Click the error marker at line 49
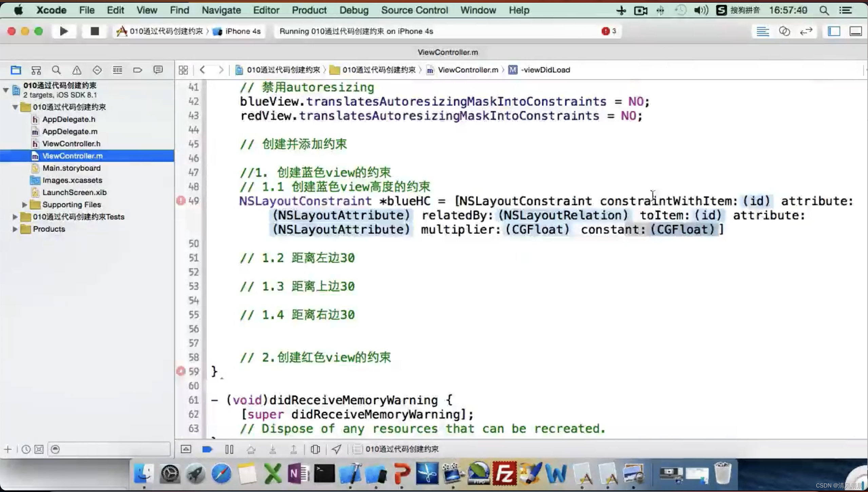Screen dimensions: 868x492 coord(181,201)
